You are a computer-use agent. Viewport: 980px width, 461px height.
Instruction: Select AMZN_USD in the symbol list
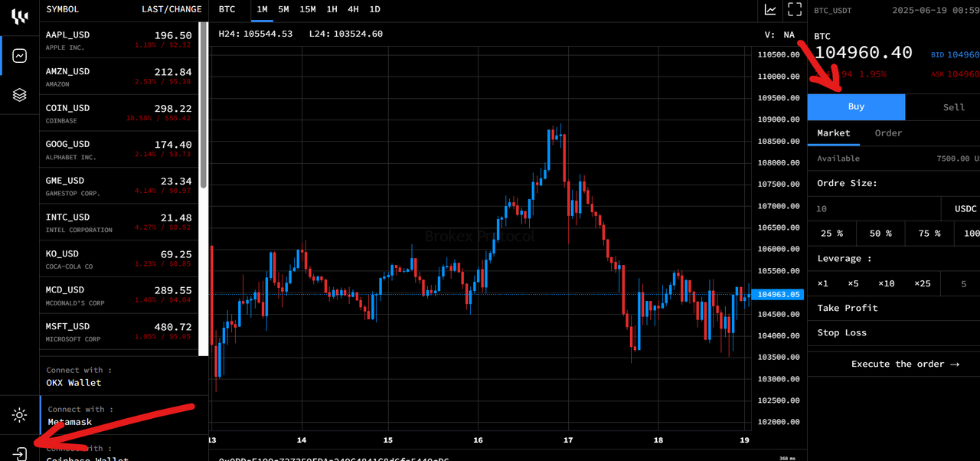tap(119, 77)
